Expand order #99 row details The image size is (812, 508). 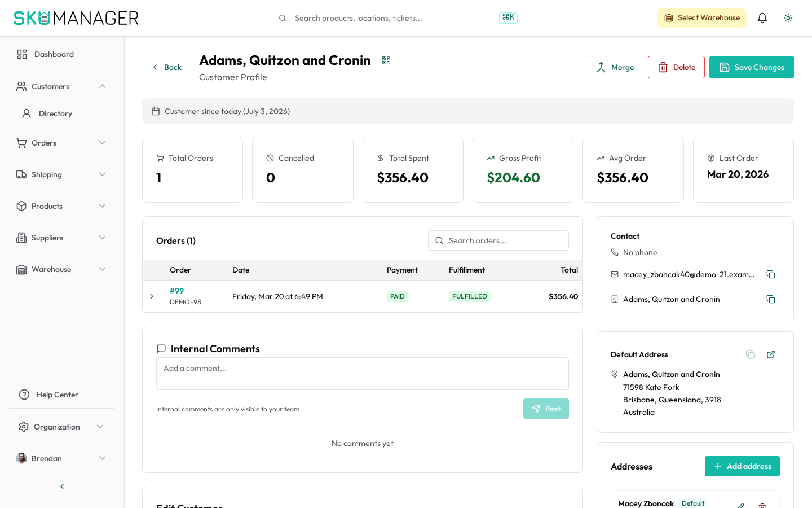(x=152, y=296)
